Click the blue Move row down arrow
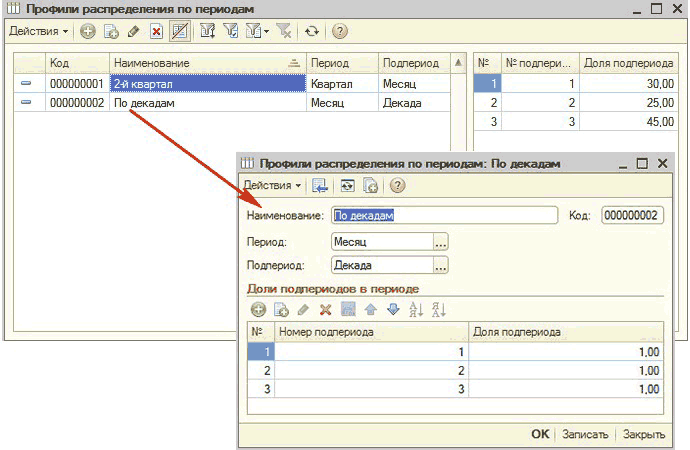This screenshot has height=450, width=690. (393, 309)
